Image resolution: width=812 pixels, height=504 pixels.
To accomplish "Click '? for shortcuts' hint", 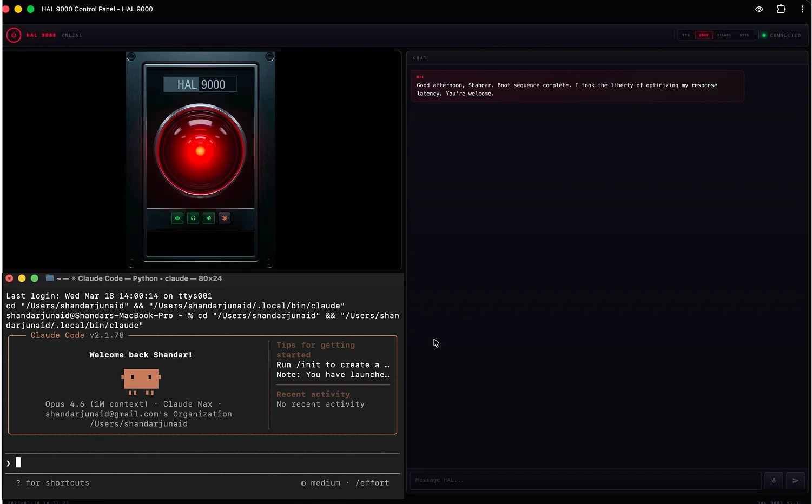I will point(52,483).
